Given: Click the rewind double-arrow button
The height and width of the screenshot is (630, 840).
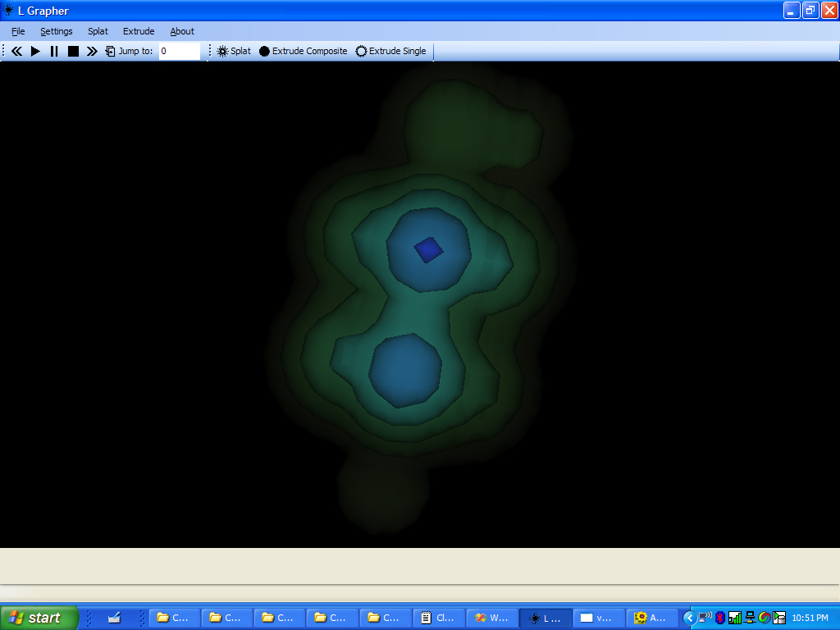Looking at the screenshot, I should pos(16,51).
